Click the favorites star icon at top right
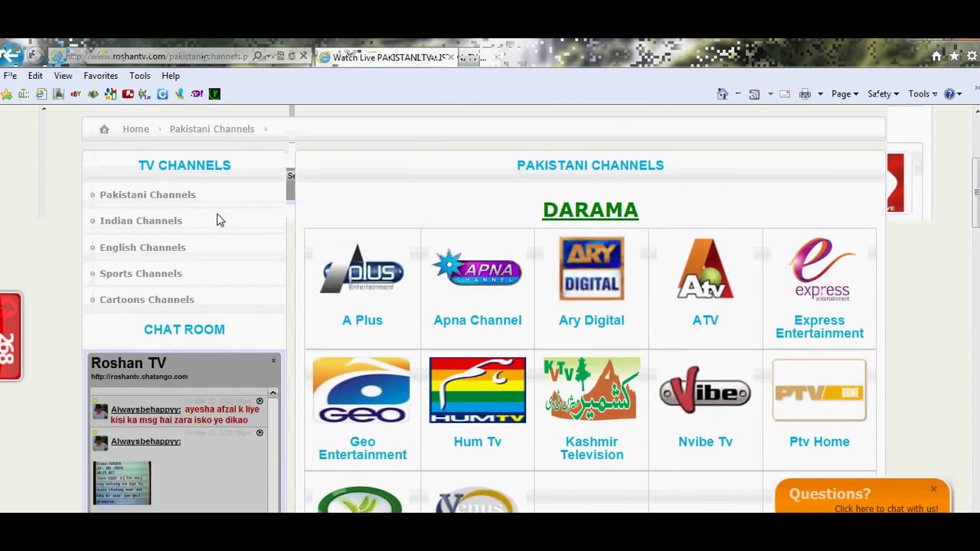This screenshot has width=980, height=551. tap(954, 57)
